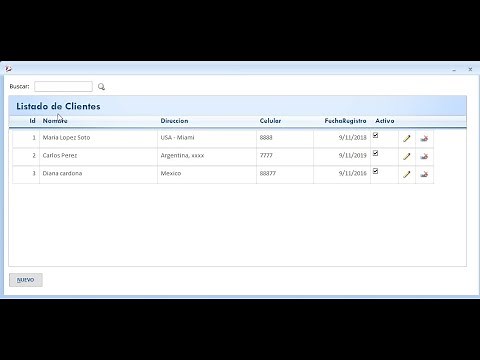Toggle Activo checkbox for Carlos Perez
The width and height of the screenshot is (480, 360).
tap(375, 153)
